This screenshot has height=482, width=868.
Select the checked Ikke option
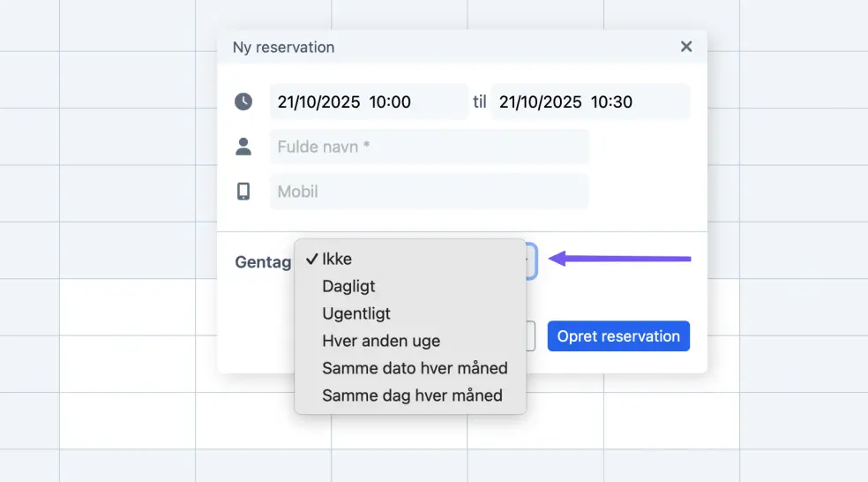pos(337,259)
